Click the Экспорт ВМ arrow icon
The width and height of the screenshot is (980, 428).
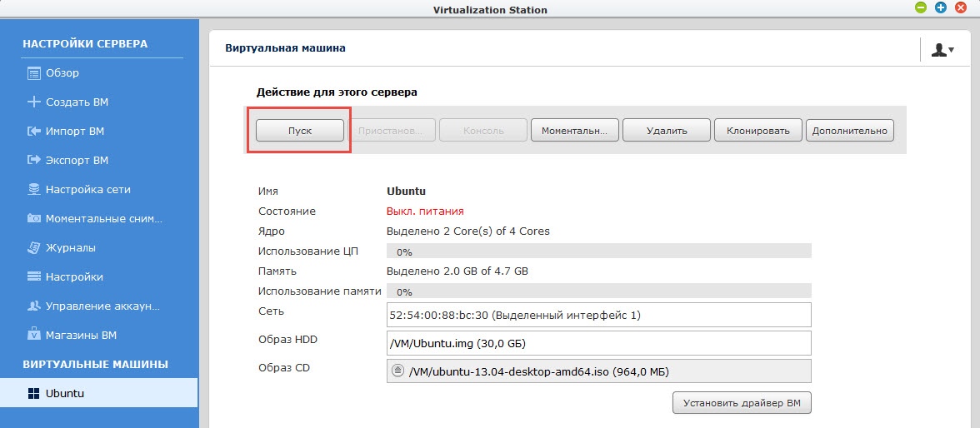(x=33, y=161)
